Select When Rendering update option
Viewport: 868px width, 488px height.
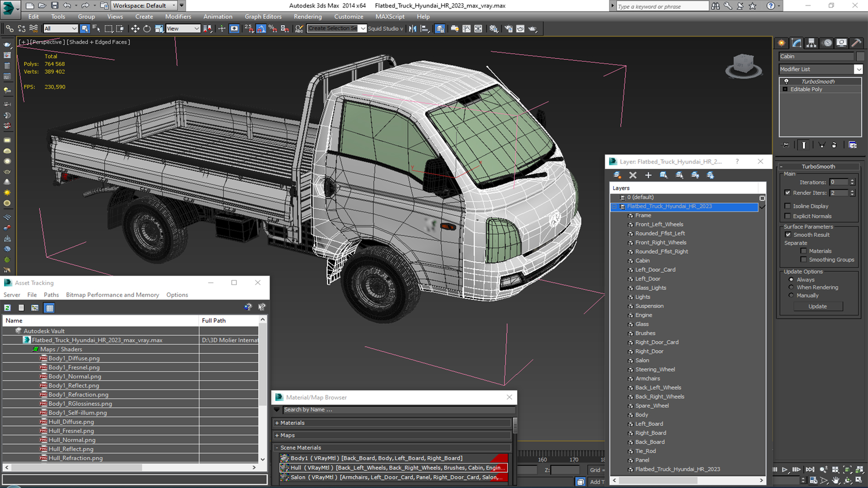click(791, 287)
